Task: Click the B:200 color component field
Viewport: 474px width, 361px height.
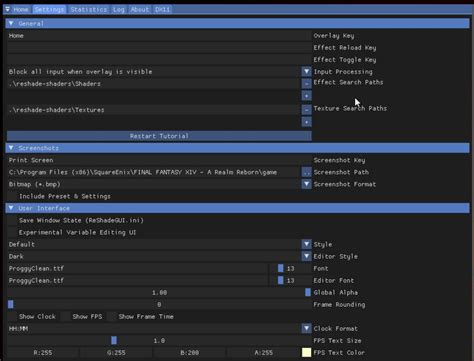Action: [189, 352]
